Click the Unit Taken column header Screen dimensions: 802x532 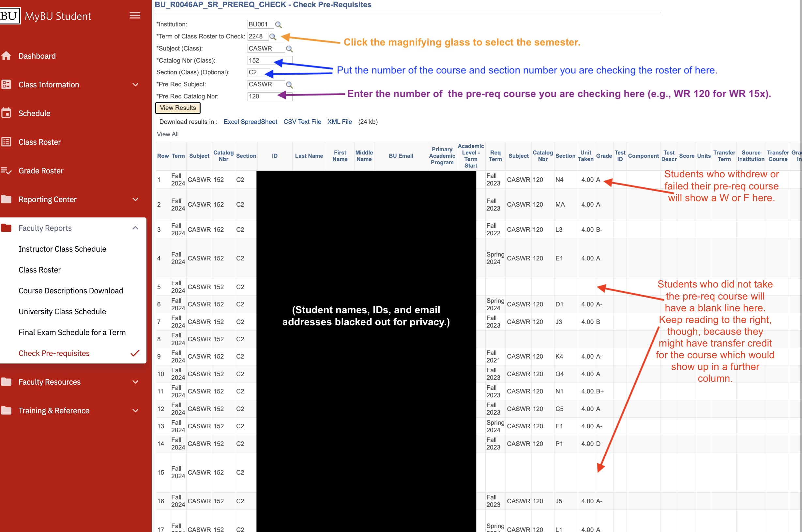click(x=585, y=156)
